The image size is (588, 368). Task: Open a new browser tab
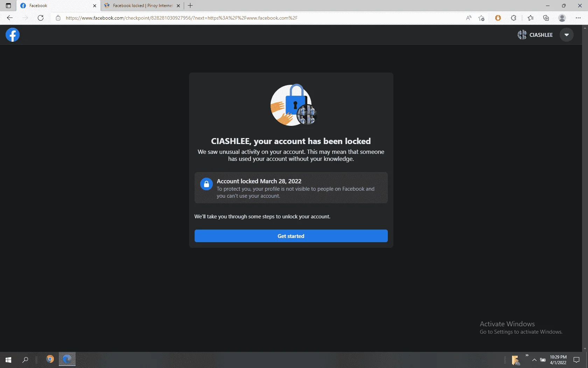pyautogui.click(x=190, y=6)
